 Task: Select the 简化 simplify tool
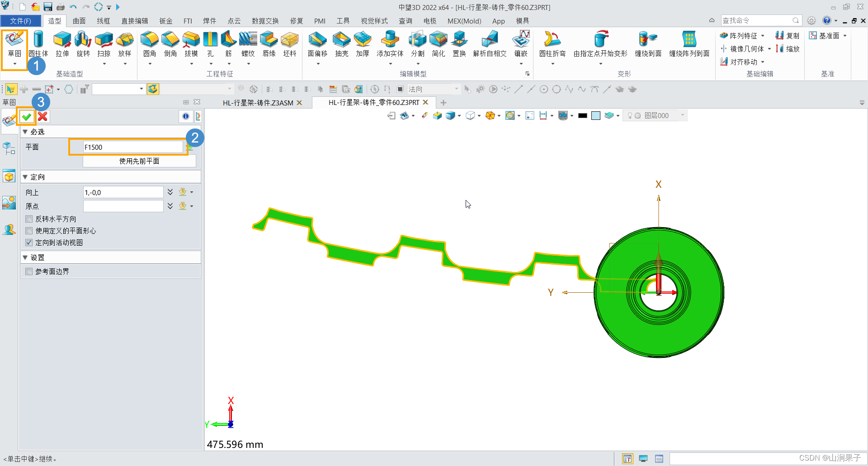pyautogui.click(x=439, y=44)
